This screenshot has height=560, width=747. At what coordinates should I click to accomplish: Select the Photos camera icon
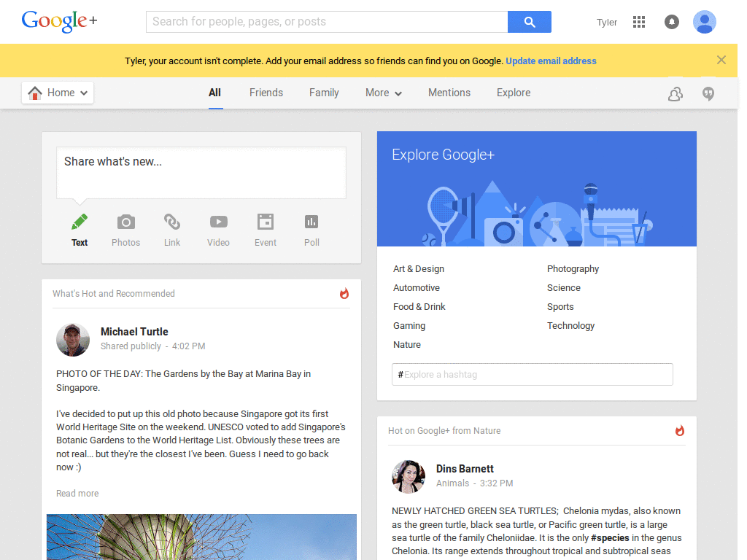click(125, 222)
